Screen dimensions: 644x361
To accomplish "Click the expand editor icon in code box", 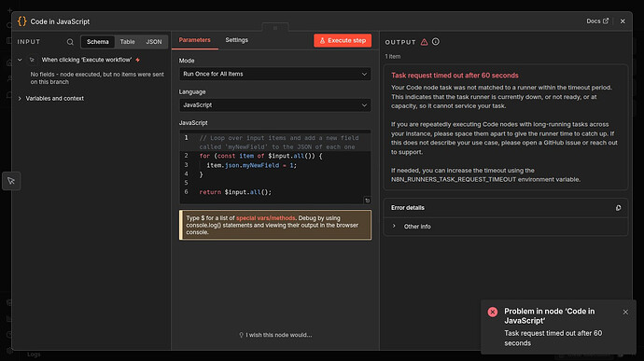I will tap(367, 201).
